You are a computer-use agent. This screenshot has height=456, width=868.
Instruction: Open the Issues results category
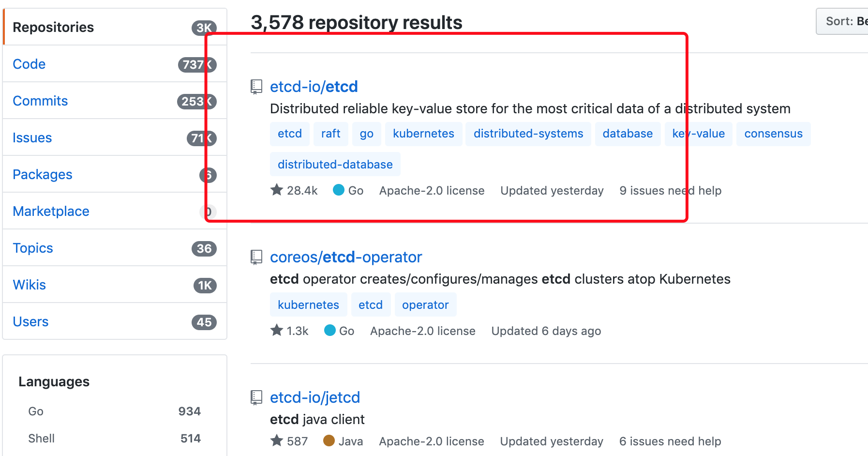(32, 138)
